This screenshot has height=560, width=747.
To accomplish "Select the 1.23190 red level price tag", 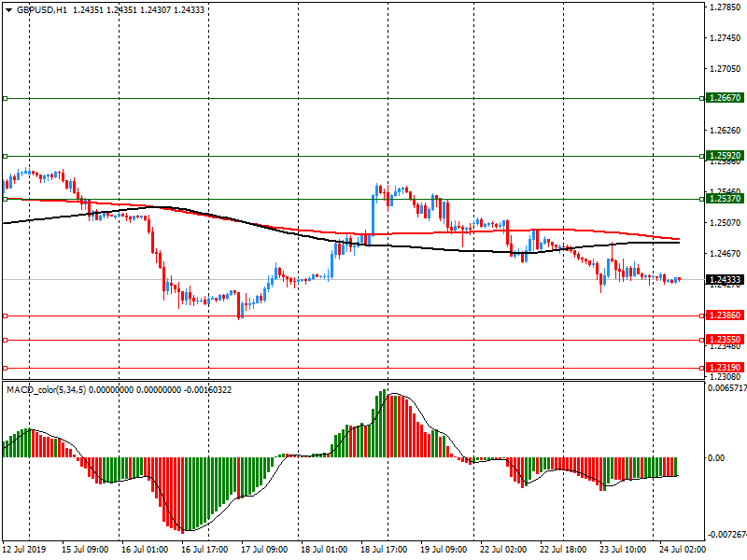I will pyautogui.click(x=725, y=367).
